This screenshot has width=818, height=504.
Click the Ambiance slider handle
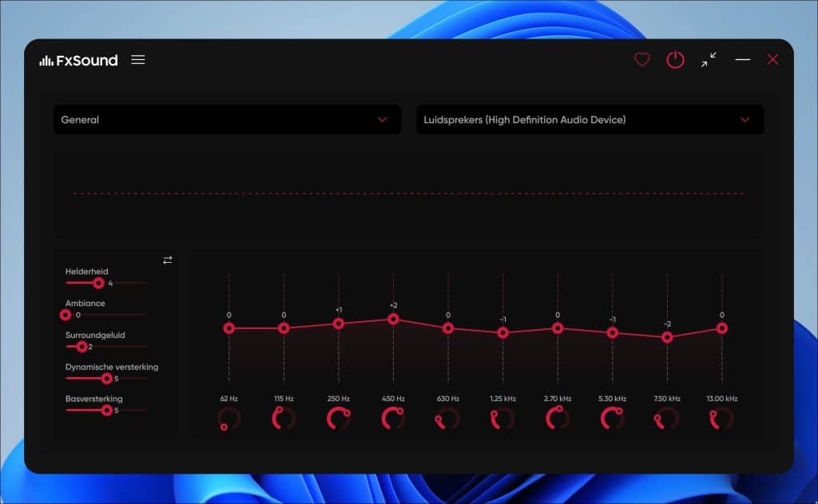coord(66,315)
